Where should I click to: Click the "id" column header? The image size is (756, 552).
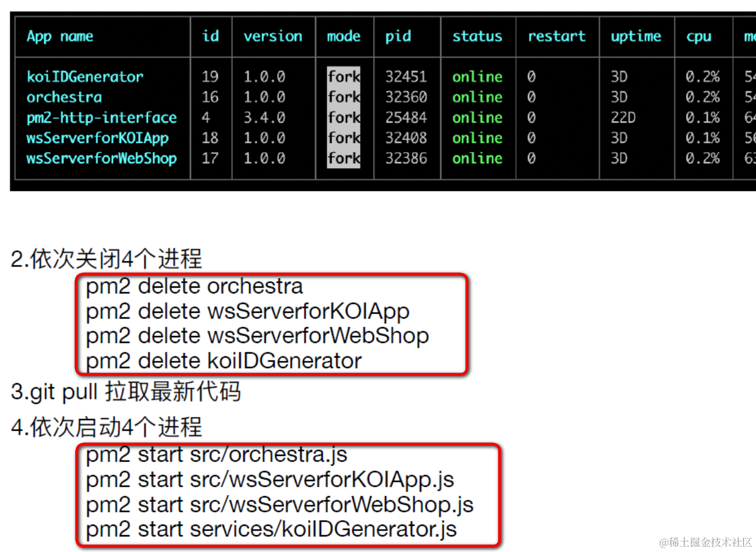pos(210,36)
